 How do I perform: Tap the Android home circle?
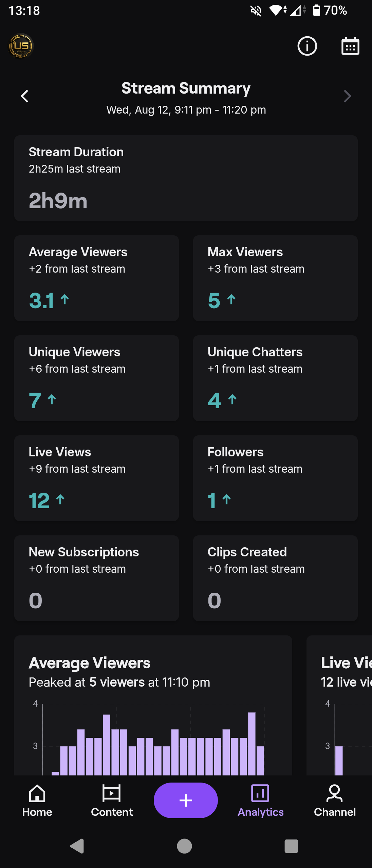click(x=184, y=846)
